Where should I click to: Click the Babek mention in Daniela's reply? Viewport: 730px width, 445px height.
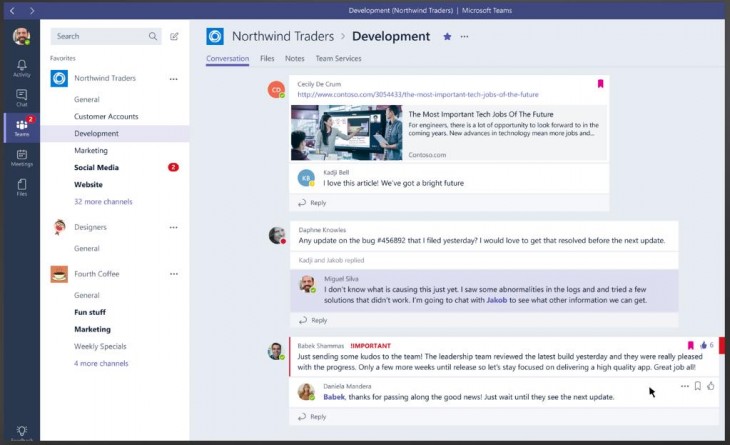(334, 397)
